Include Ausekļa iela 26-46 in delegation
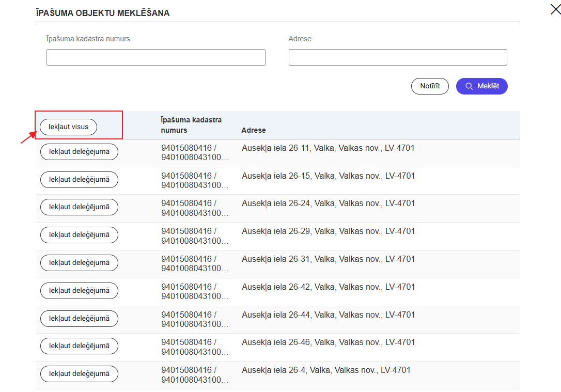The height and width of the screenshot is (392, 561). [x=79, y=346]
